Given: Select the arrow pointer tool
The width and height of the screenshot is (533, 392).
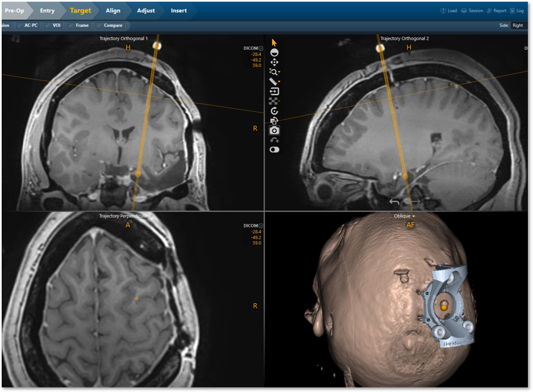Looking at the screenshot, I should (x=274, y=43).
